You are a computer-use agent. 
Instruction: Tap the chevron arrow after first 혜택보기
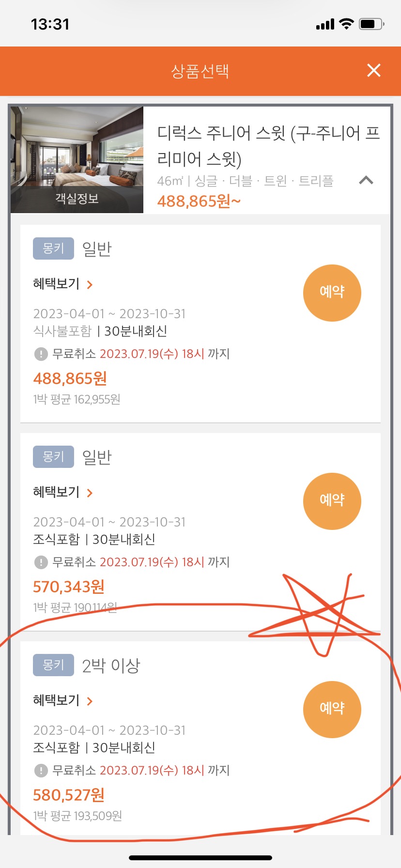coord(90,284)
